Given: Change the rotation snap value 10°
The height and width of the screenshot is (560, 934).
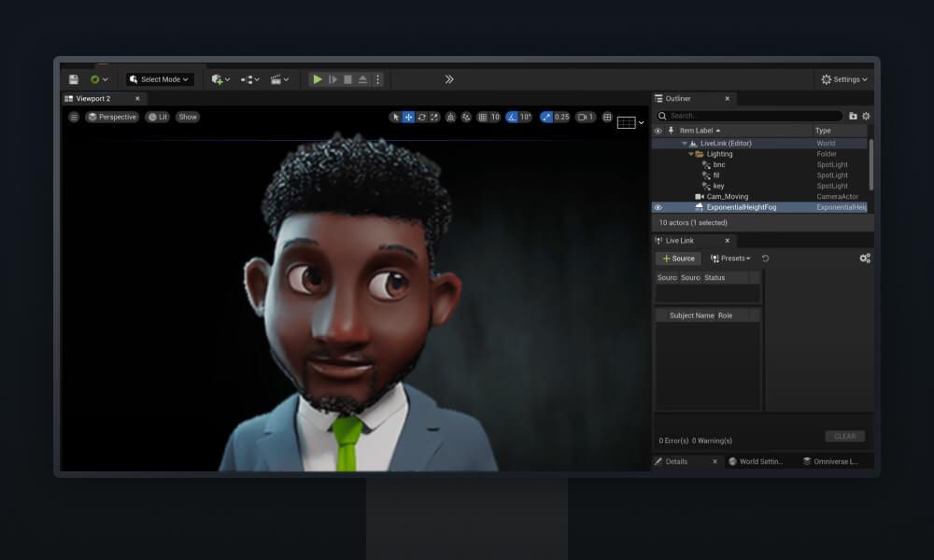Looking at the screenshot, I should tap(525, 118).
